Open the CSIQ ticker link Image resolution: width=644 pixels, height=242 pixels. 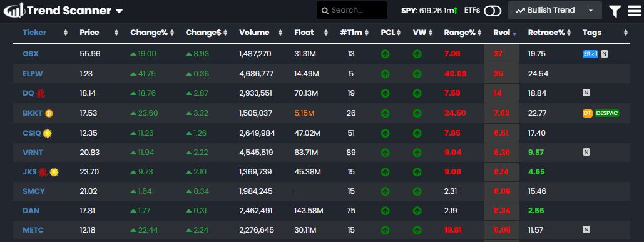click(x=32, y=133)
